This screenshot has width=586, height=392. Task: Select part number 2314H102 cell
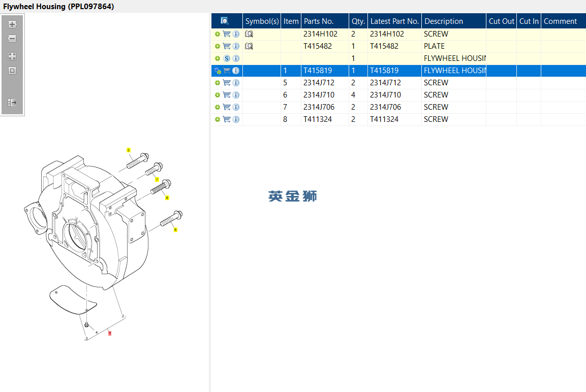coord(325,34)
